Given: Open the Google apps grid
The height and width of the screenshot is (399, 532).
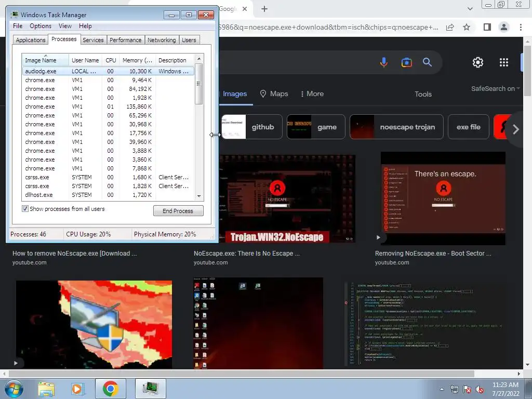Looking at the screenshot, I should [x=504, y=62].
